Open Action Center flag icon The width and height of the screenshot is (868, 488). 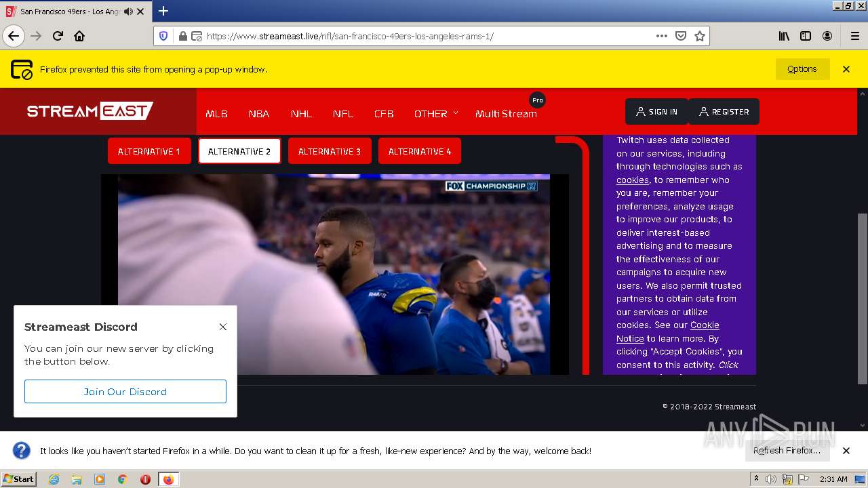[804, 479]
